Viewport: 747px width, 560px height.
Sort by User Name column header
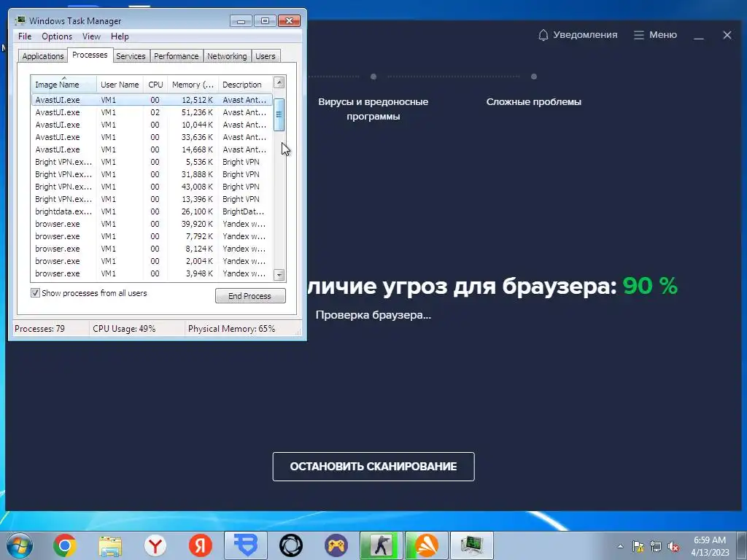pyautogui.click(x=120, y=85)
